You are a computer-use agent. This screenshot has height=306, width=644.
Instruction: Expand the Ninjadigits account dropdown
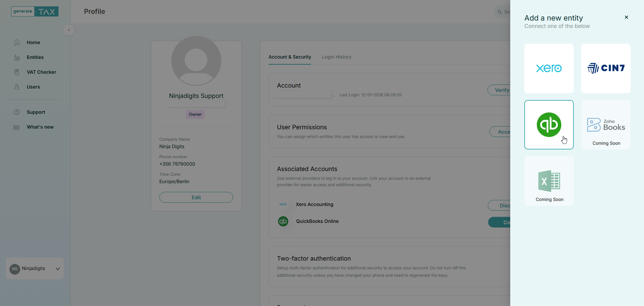(x=57, y=269)
